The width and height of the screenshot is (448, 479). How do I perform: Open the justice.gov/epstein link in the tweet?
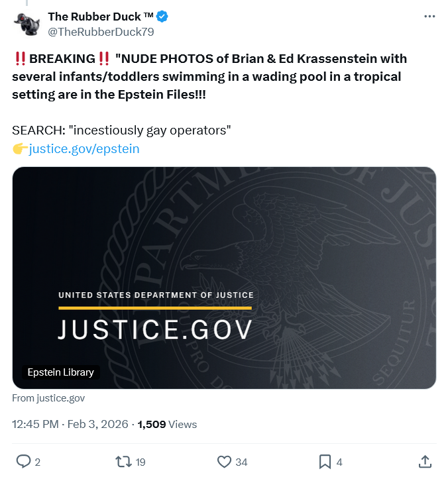click(84, 148)
